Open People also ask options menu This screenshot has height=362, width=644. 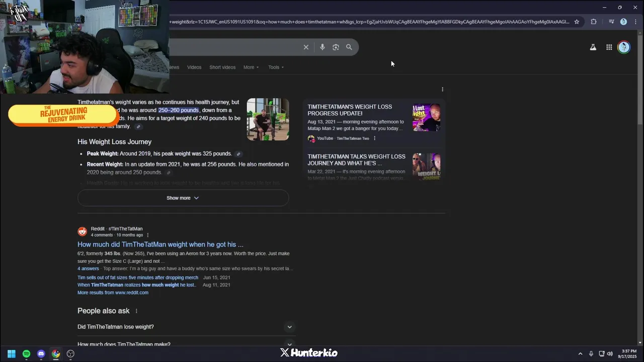[x=136, y=311]
